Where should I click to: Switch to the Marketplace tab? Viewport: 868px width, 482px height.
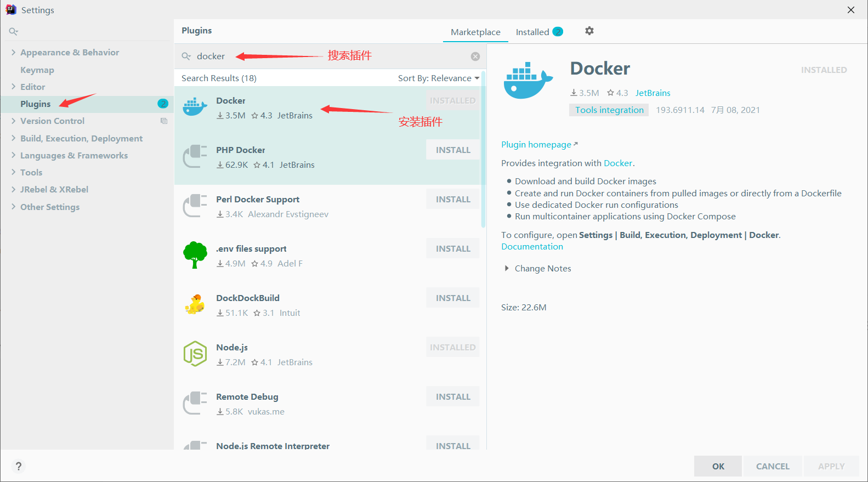[475, 32]
